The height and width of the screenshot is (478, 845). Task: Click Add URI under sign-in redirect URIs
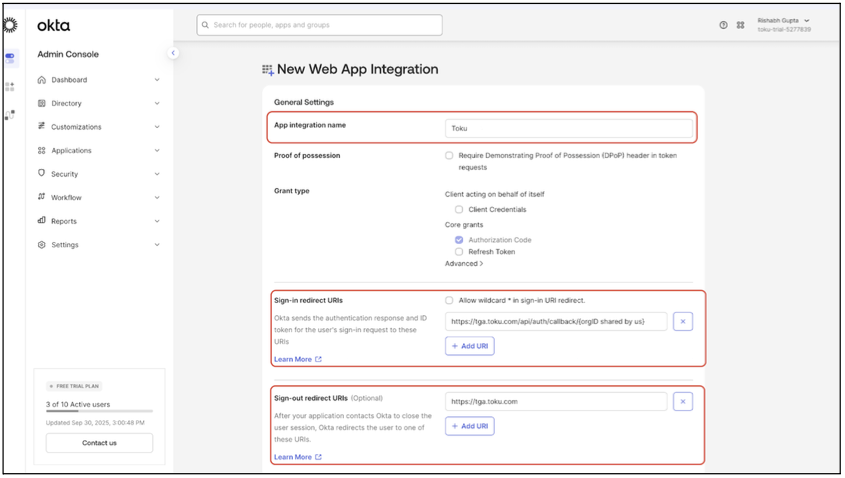[x=469, y=346]
